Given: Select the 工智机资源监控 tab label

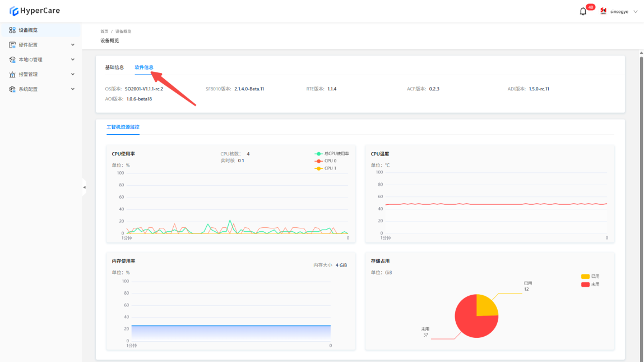Looking at the screenshot, I should pyautogui.click(x=123, y=127).
